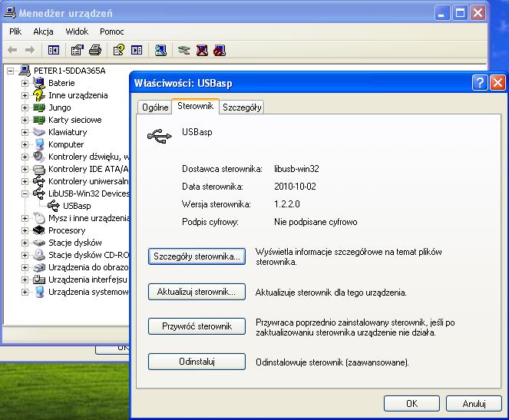The image size is (509, 420).
Task: Click the Disable device toolbar icon
Action: click(220, 51)
